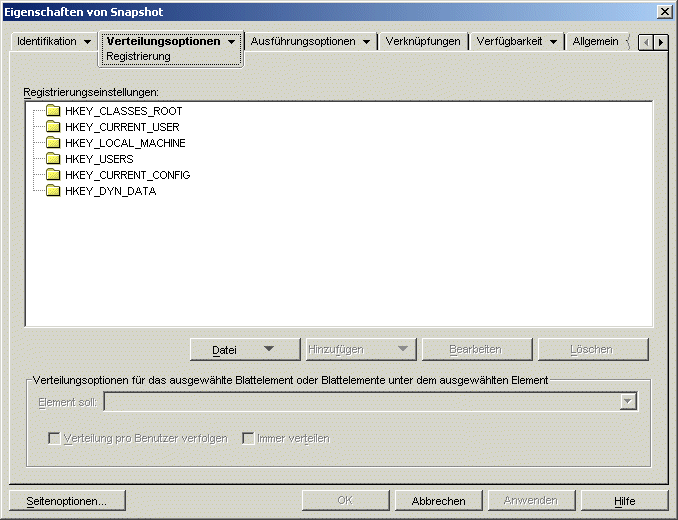The width and height of the screenshot is (678, 520).
Task: Click the Bearbeiten button
Action: pos(477,349)
